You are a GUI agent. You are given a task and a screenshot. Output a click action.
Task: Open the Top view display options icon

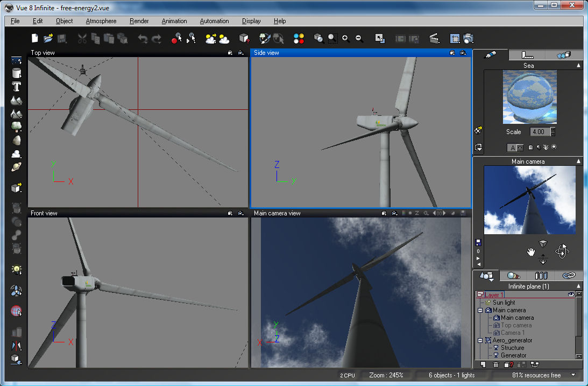point(241,53)
